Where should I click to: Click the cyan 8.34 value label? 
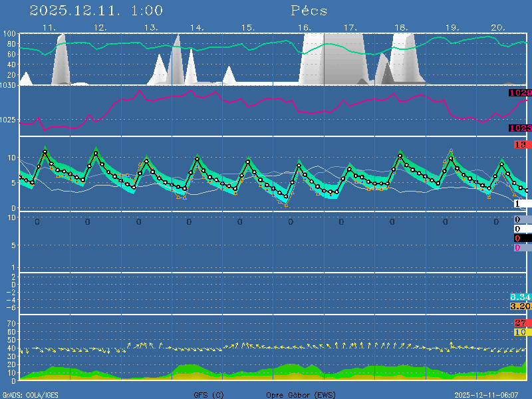(x=519, y=297)
